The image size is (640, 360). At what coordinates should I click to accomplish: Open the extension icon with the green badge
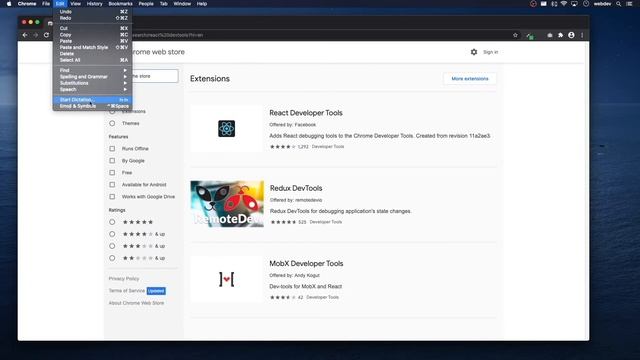[x=530, y=36]
